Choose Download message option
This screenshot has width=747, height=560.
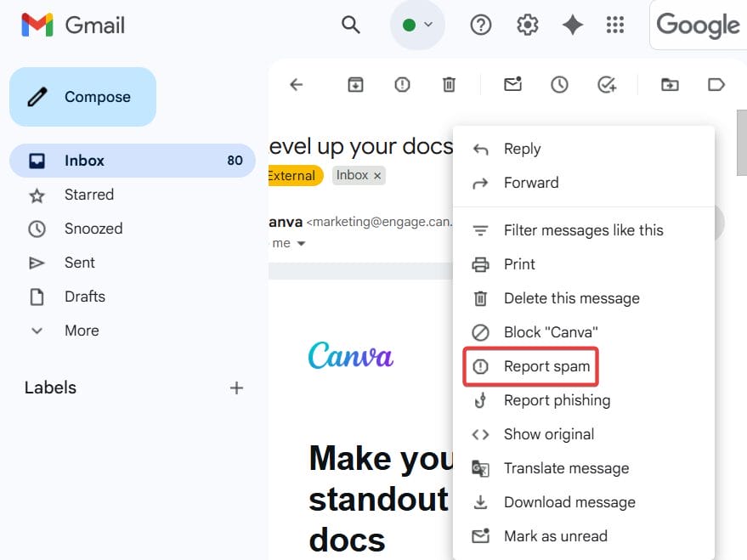pyautogui.click(x=584, y=502)
